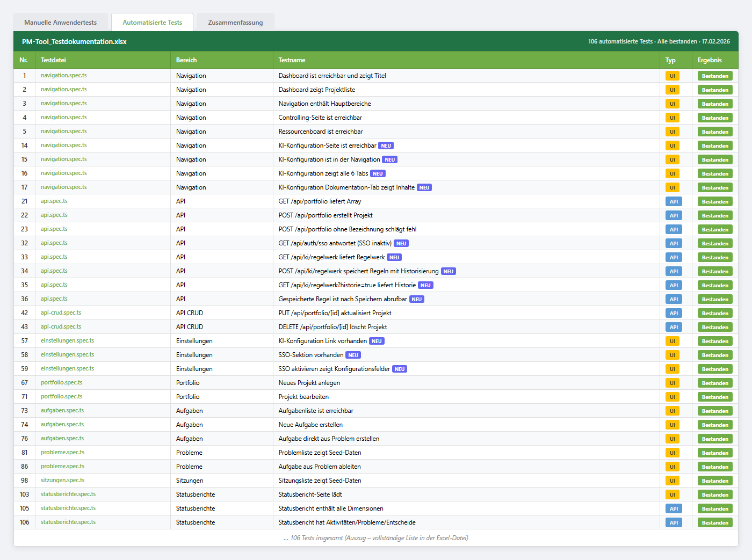
Task: Open api-crud.spec.ts link in row 42
Action: point(61,312)
